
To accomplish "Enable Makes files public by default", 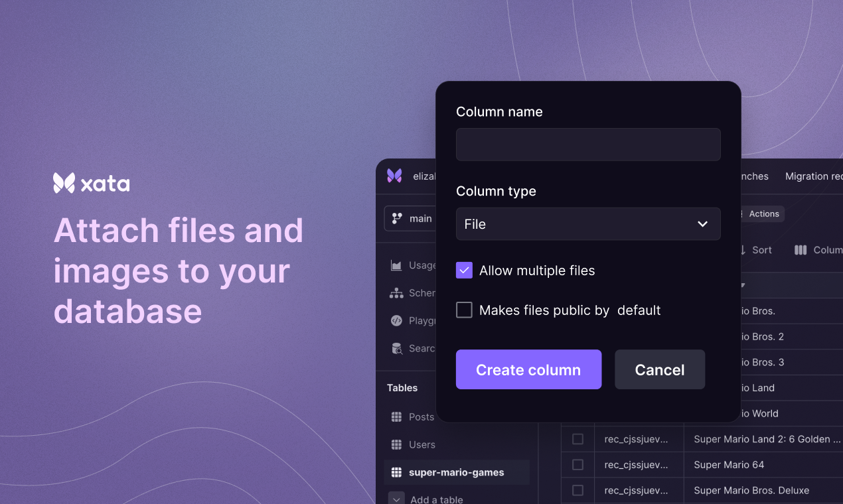I will [464, 310].
